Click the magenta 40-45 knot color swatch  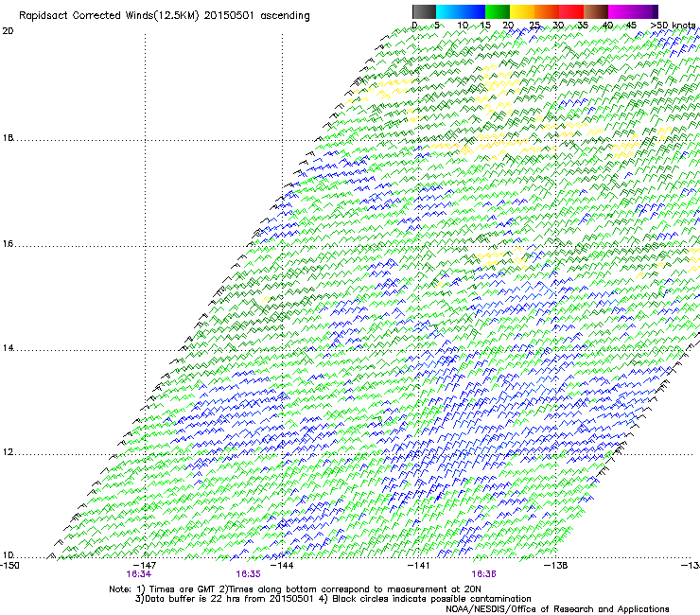621,11
